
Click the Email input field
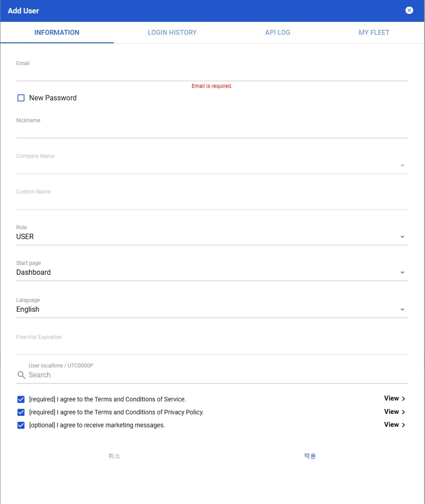pos(212,74)
